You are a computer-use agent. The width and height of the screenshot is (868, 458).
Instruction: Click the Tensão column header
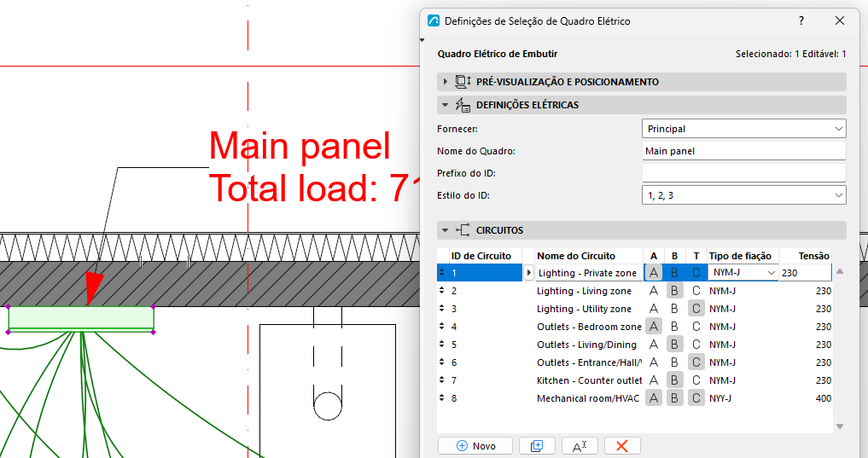[806, 256]
